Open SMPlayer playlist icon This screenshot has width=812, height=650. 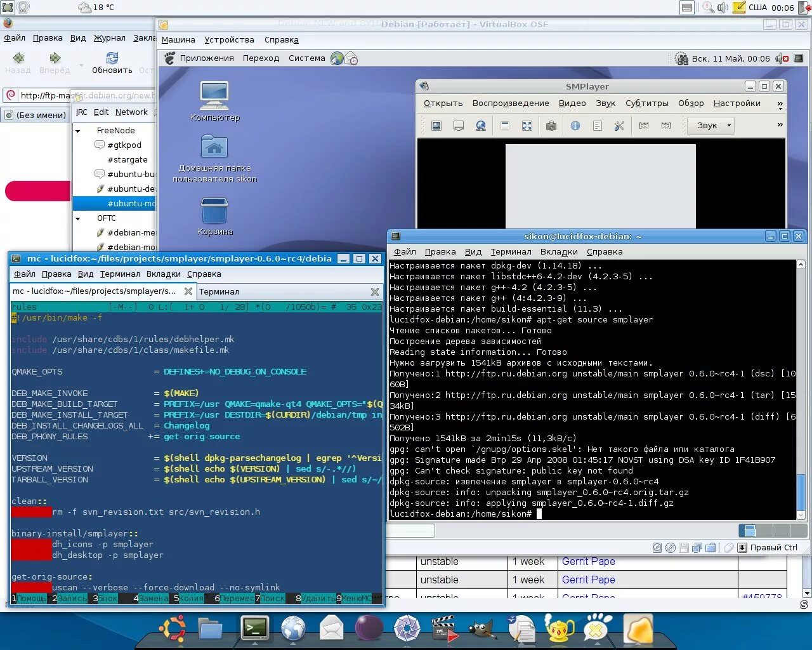pyautogui.click(x=597, y=126)
